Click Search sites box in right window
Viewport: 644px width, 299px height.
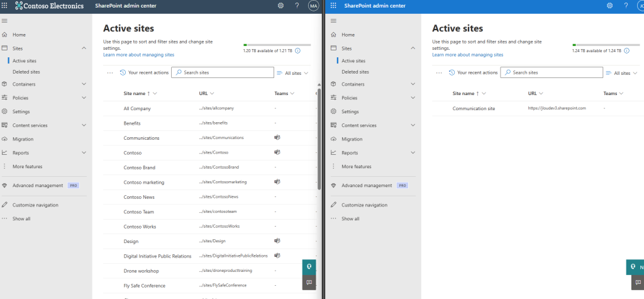552,72
